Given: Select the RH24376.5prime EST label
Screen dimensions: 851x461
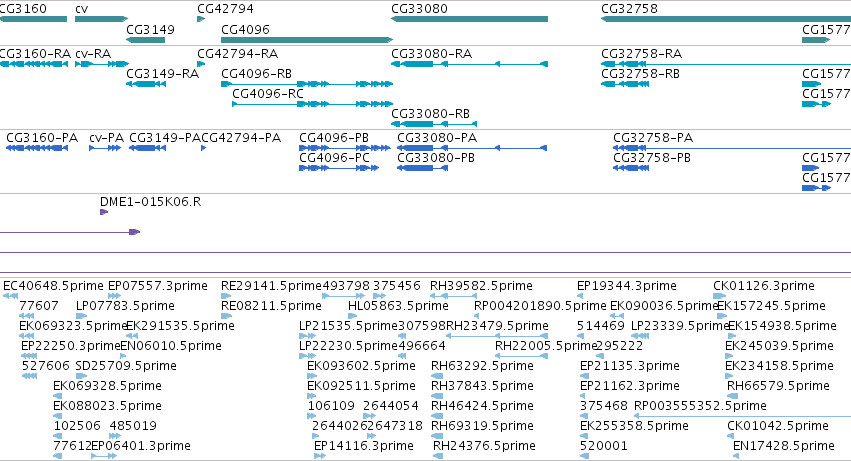Looking at the screenshot, I should (484, 447).
